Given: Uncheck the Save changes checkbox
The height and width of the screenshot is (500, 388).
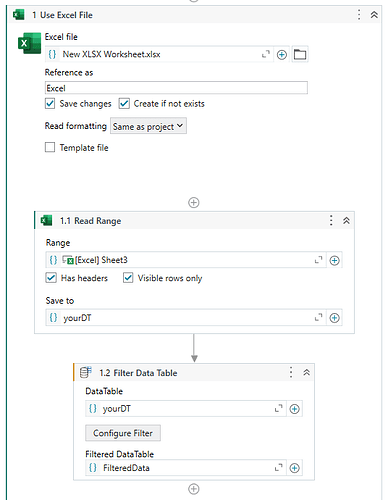Looking at the screenshot, I should [50, 103].
